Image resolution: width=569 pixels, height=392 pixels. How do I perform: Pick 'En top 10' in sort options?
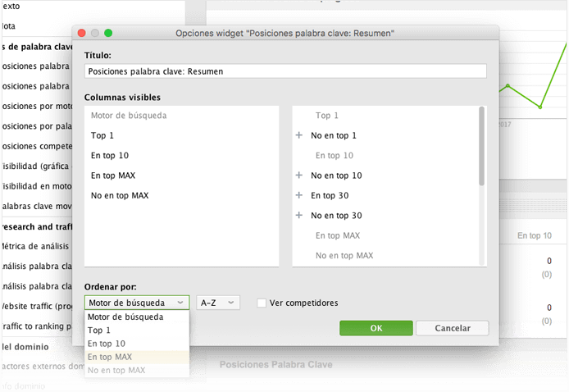click(x=107, y=344)
